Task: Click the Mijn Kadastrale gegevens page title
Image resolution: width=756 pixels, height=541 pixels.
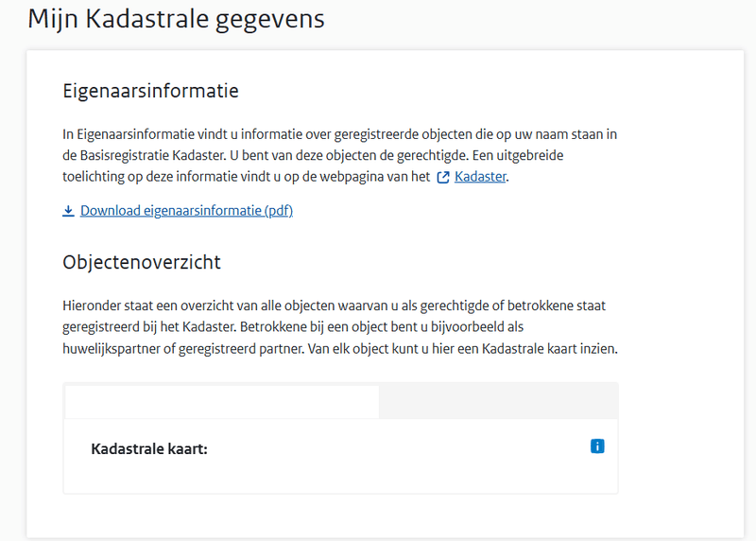Action: [x=176, y=19]
